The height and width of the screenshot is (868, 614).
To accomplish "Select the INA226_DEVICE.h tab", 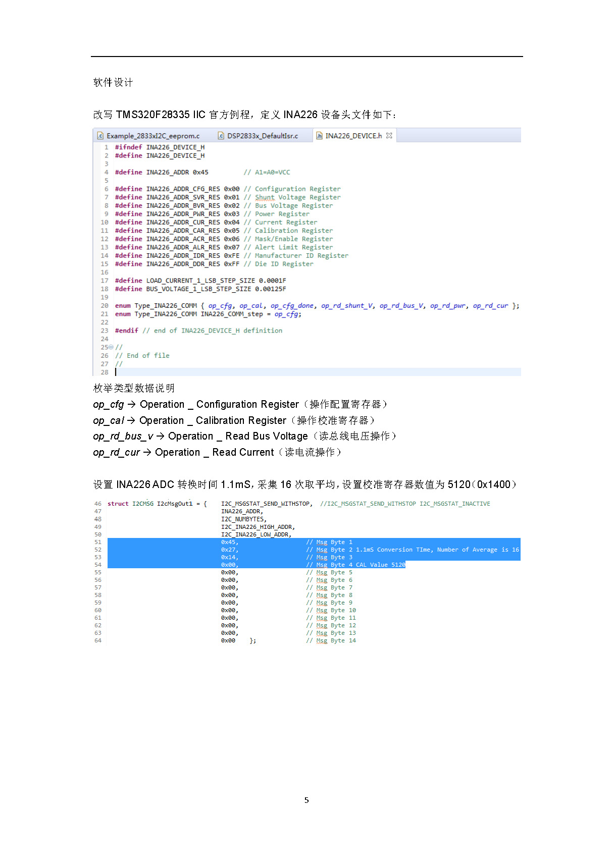I will click(353, 136).
